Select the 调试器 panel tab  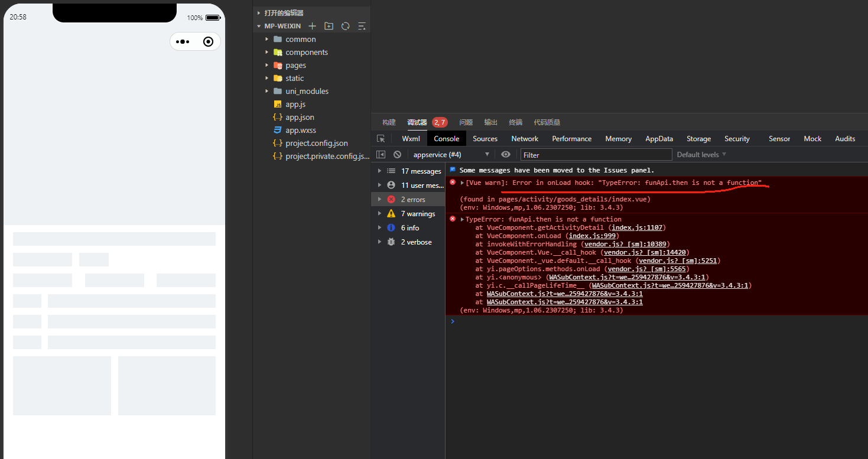click(x=417, y=122)
